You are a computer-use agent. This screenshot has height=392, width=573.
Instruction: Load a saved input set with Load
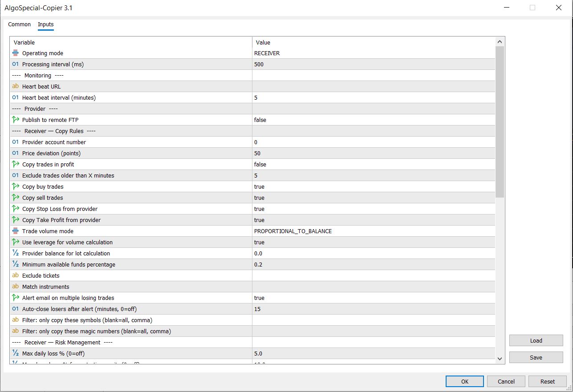pos(536,341)
